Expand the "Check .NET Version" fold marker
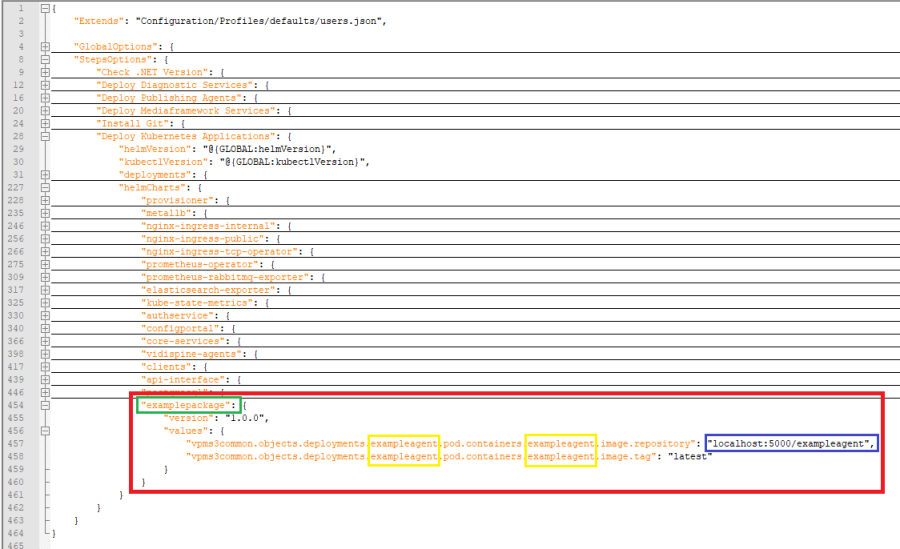 click(x=45, y=72)
